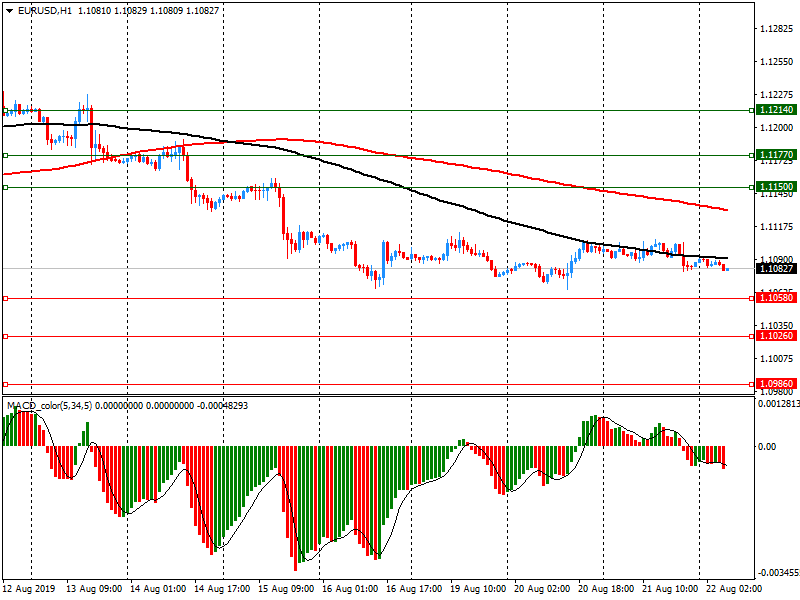Select the left handle of the 1.09860 line

click(6, 384)
